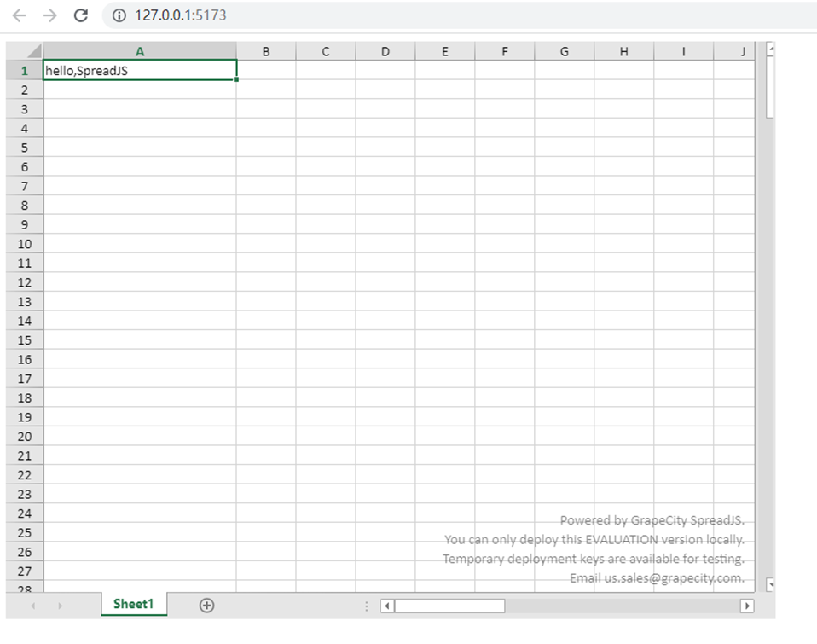Open the Sheet1 tab
The image size is (817, 644).
[134, 604]
